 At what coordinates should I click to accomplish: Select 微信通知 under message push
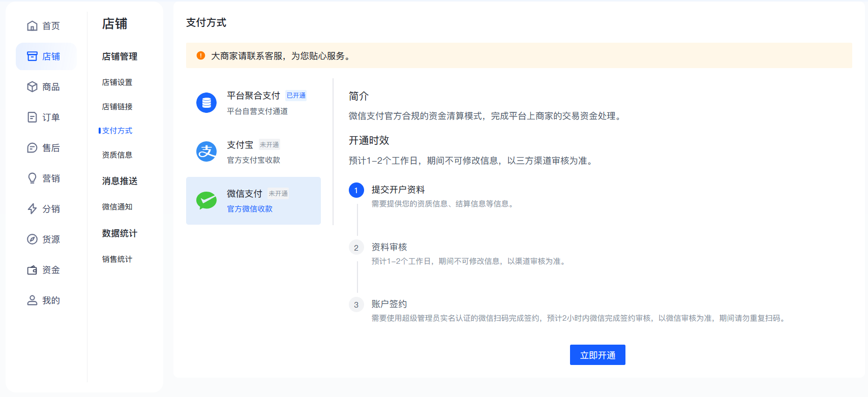point(117,207)
